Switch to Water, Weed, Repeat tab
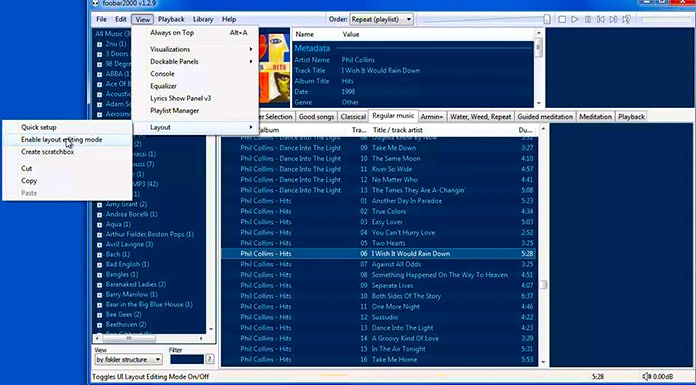Viewport: 696px width, 385px height. click(480, 117)
